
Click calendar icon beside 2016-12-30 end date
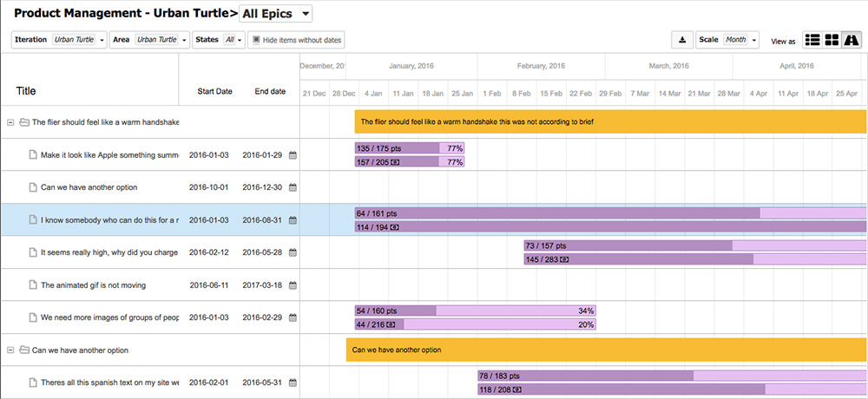pos(293,187)
